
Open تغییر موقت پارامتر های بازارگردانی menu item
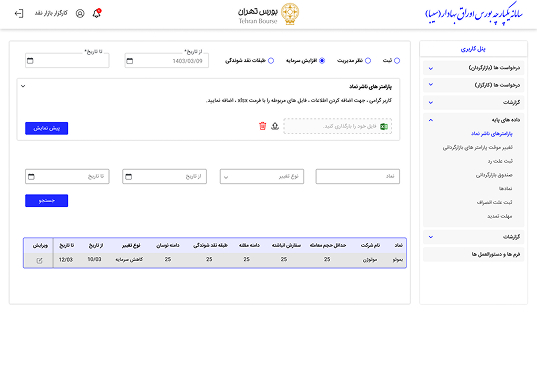pyautogui.click(x=477, y=147)
